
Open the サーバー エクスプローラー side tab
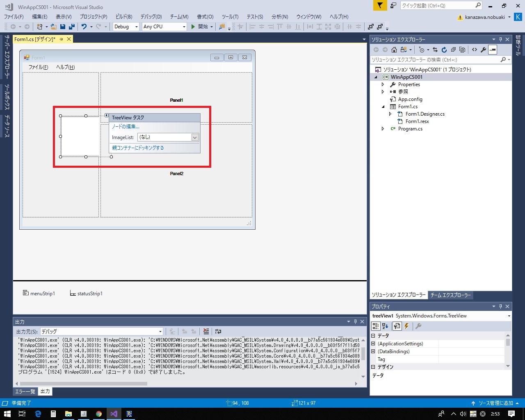[7, 57]
